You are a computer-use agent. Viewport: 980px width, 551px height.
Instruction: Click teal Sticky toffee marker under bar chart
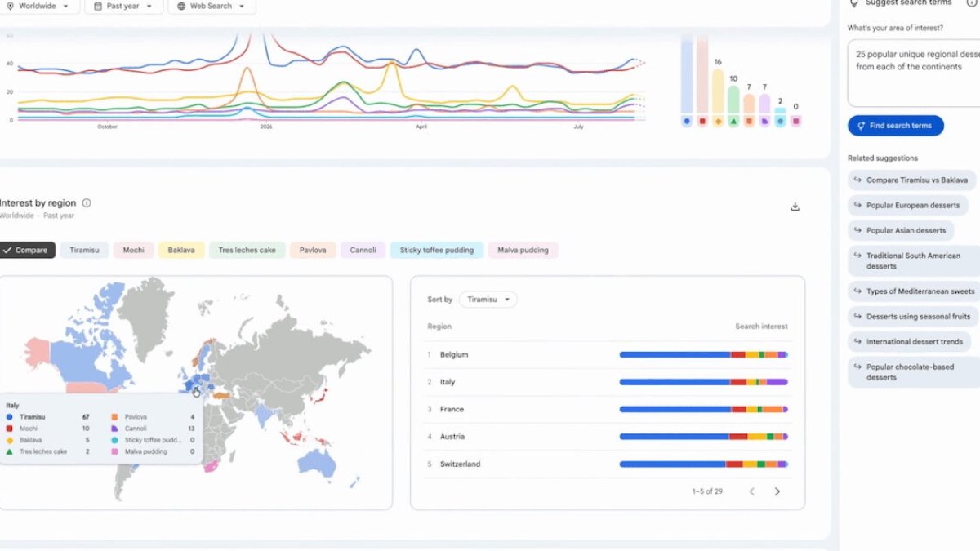pos(780,121)
